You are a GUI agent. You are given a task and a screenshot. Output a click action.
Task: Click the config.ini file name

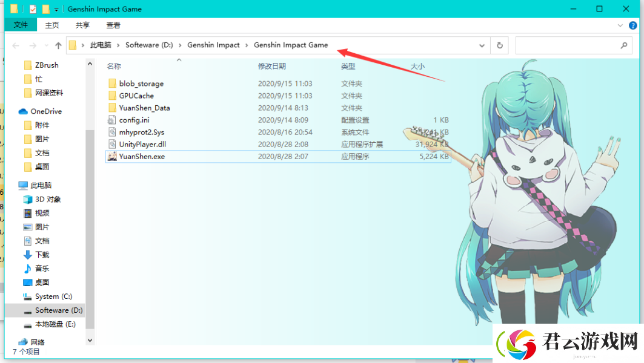tap(134, 120)
